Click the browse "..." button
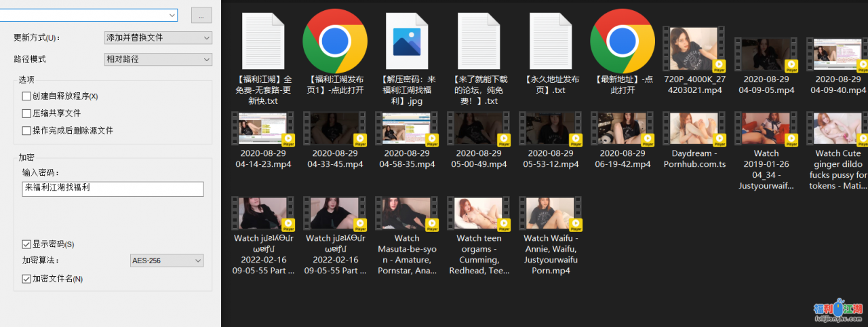Viewport: 868px width, 327px height. click(201, 15)
